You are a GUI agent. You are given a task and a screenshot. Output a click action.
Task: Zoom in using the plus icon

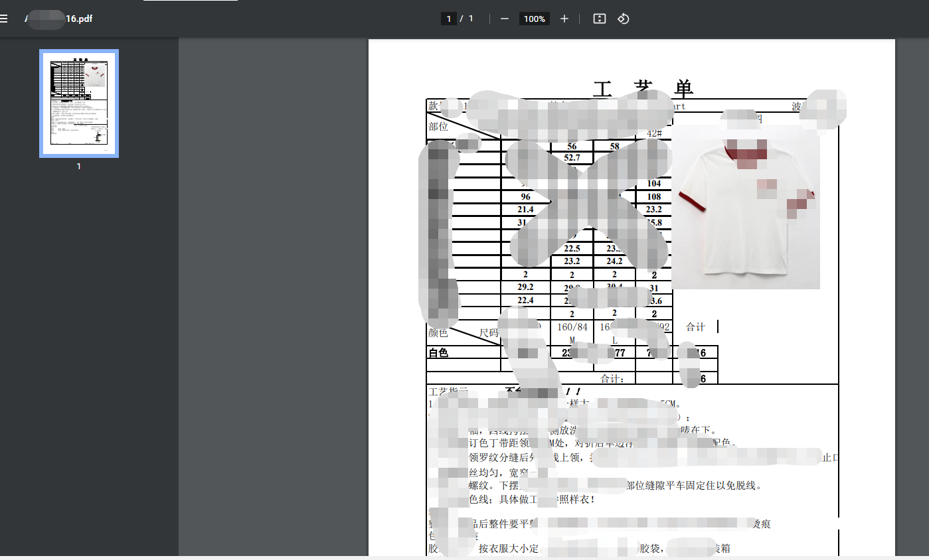point(564,19)
